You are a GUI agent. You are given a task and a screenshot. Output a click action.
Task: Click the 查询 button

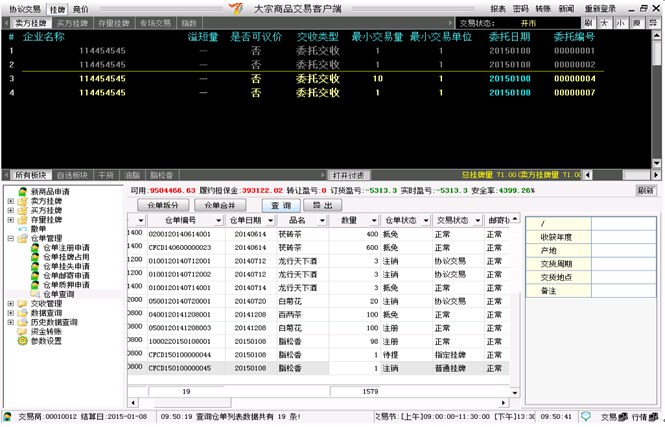[283, 204]
